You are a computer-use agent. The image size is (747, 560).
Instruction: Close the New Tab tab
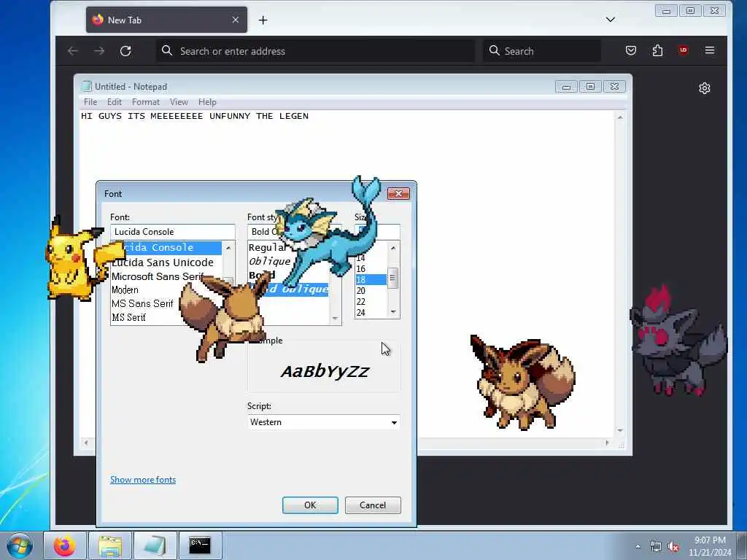coord(236,20)
